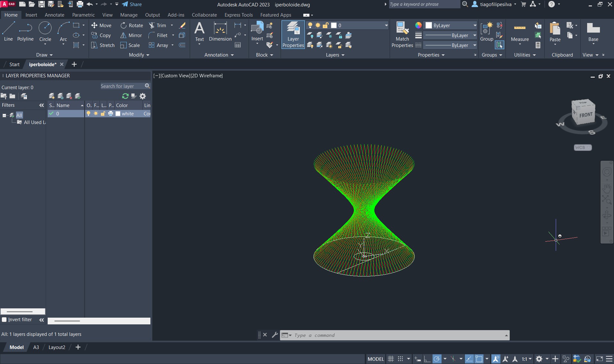This screenshot has width=614, height=364.
Task: Select the Circle tool
Action: 45,31
